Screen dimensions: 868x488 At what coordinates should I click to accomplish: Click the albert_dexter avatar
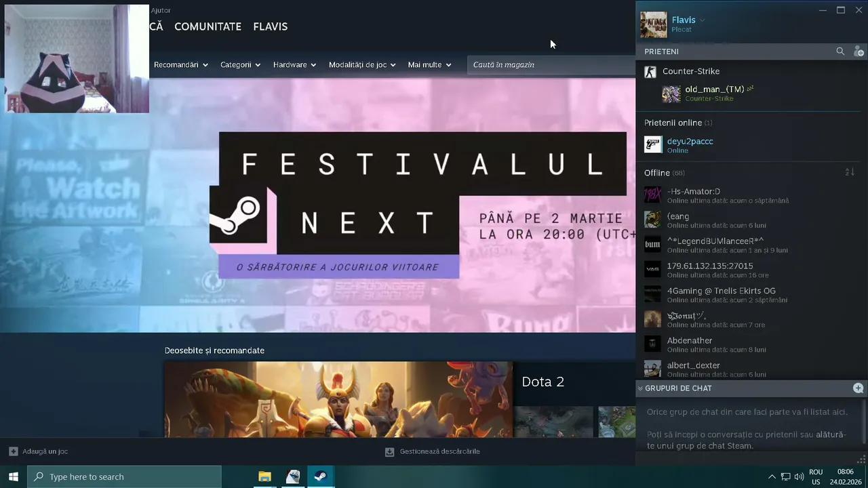point(652,369)
